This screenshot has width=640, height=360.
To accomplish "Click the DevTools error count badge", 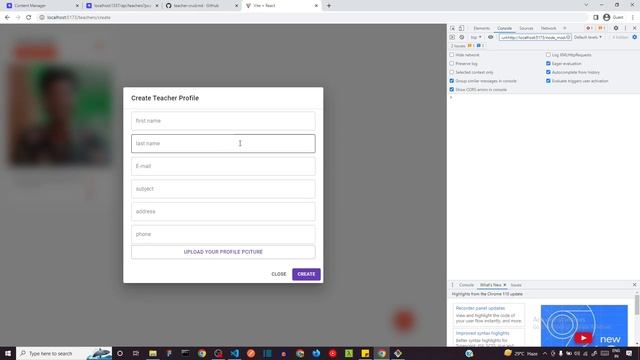I will (589, 28).
